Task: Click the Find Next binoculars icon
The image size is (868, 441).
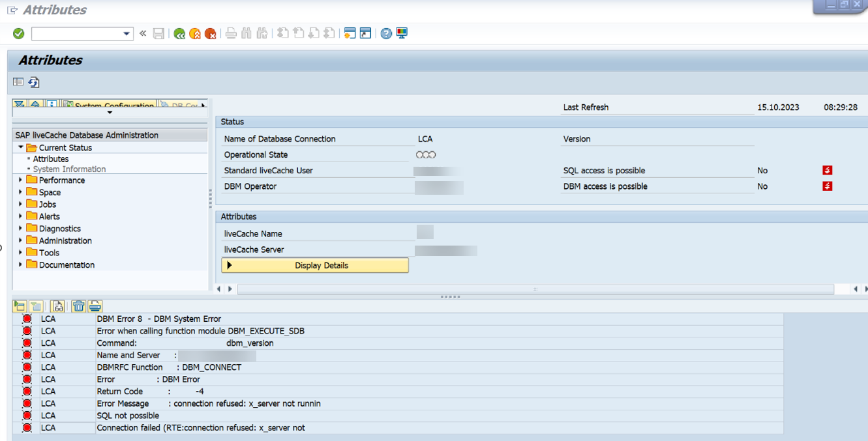Action: [262, 33]
